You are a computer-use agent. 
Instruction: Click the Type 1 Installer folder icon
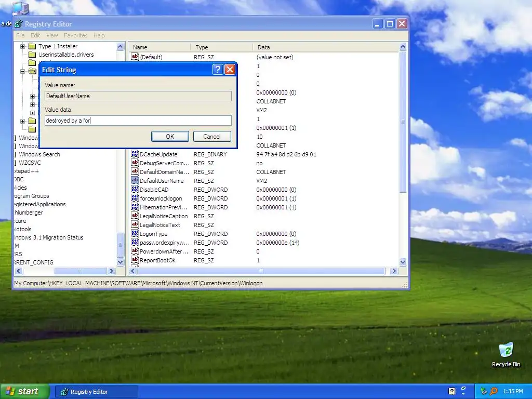pos(32,46)
